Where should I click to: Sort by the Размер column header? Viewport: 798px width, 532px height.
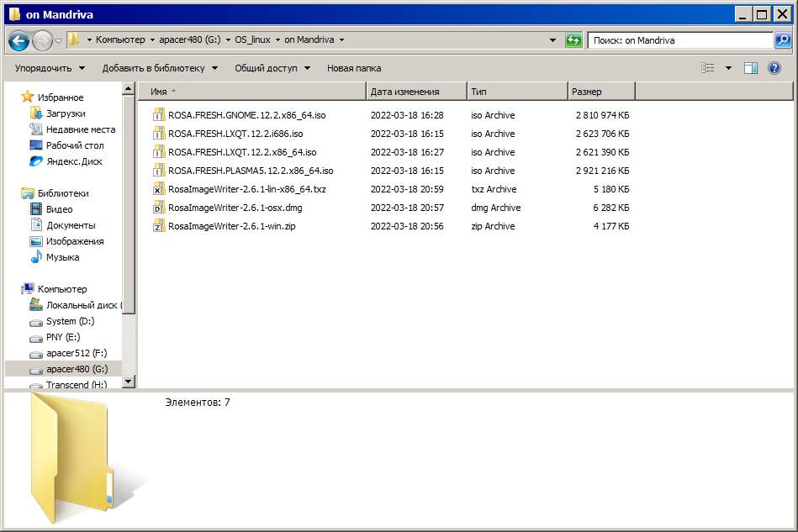601,92
